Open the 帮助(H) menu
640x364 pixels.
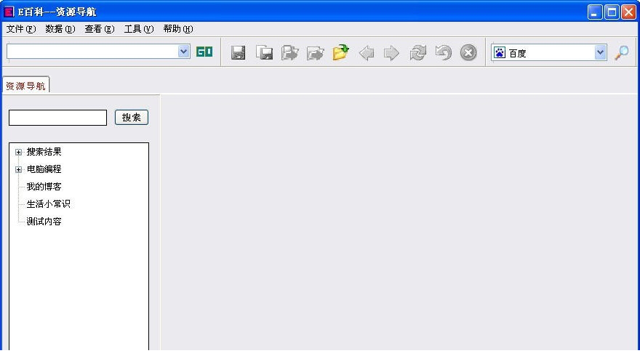click(x=178, y=29)
